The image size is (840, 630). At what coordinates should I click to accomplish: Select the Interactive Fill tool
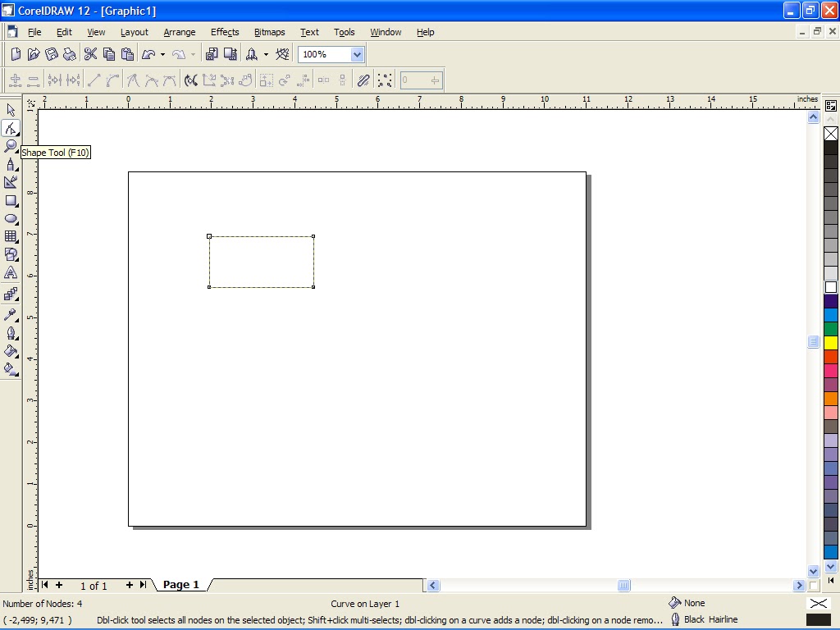click(x=11, y=369)
